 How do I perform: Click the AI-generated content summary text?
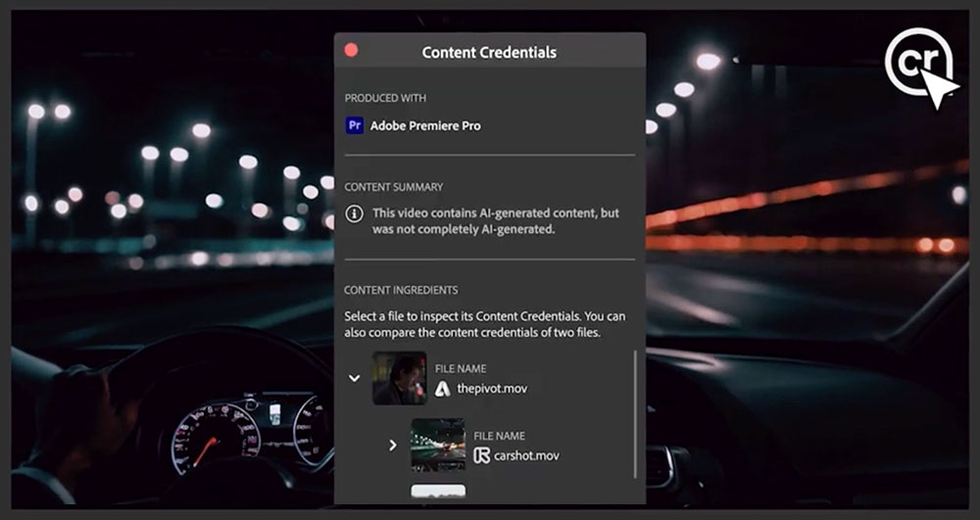pos(496,221)
